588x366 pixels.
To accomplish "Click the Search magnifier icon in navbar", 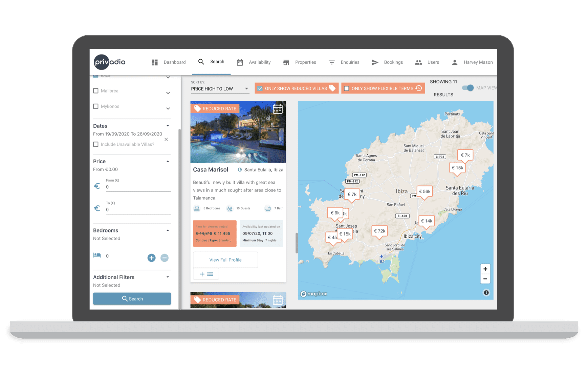I will (x=201, y=62).
